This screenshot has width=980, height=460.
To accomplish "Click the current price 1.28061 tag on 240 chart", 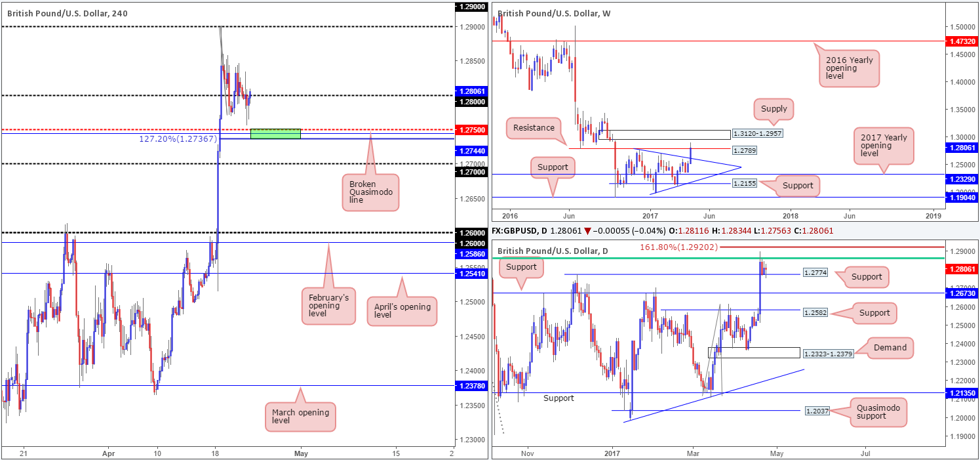I will click(x=471, y=92).
